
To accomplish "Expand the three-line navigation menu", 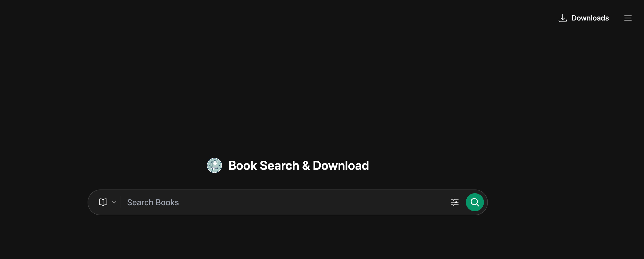I will [628, 18].
